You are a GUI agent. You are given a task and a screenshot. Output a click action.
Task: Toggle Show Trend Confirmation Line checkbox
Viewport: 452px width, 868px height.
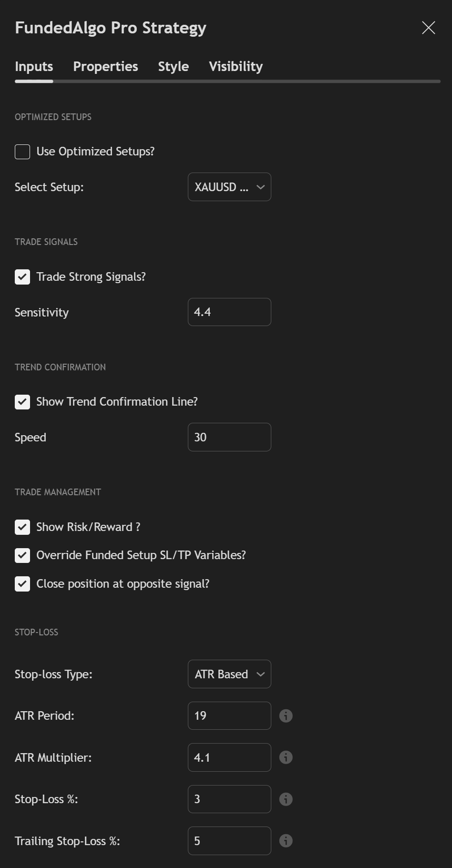coord(22,402)
